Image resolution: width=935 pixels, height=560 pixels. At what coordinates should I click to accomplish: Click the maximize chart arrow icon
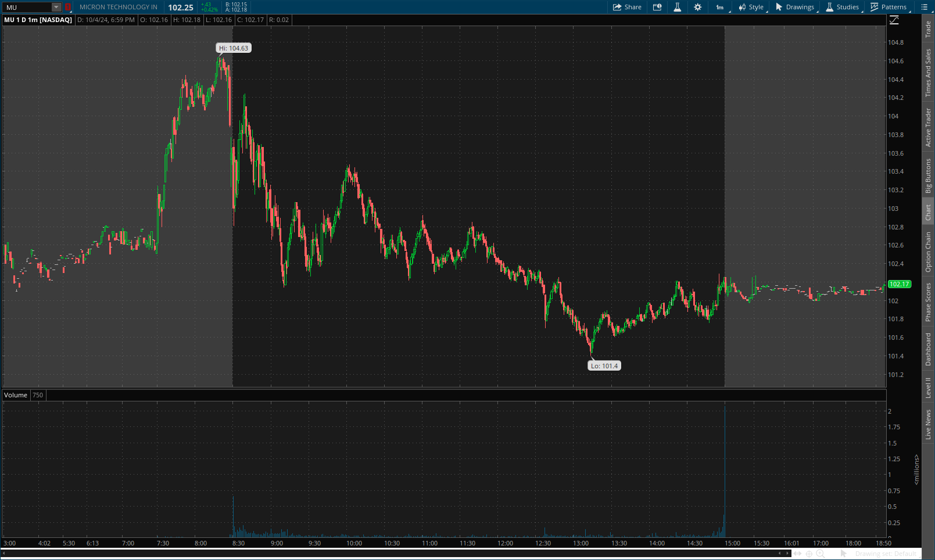tap(894, 19)
